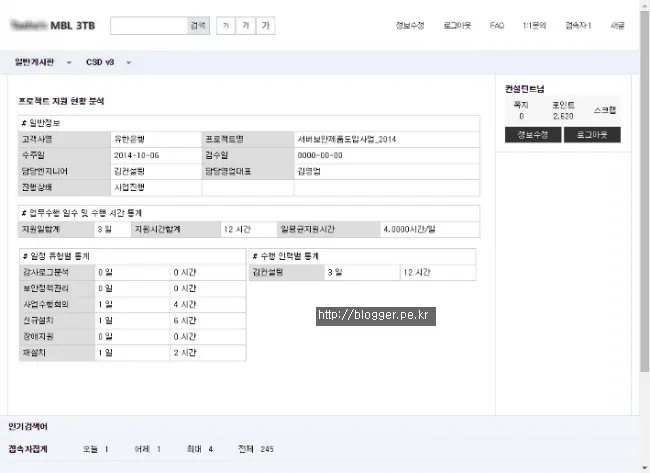Click the 검색 search button
650x473 pixels.
click(198, 26)
